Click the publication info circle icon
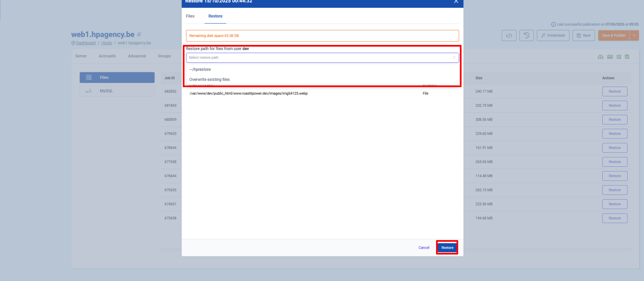The height and width of the screenshot is (281, 644). click(553, 24)
